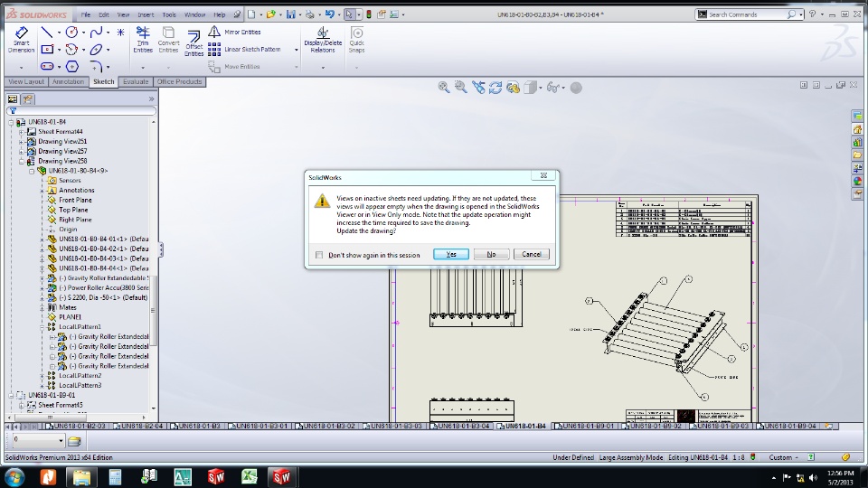Screen dimensions: 868x488
Task: Open sheet tab UN618-01-B3-04
Action: (459, 426)
